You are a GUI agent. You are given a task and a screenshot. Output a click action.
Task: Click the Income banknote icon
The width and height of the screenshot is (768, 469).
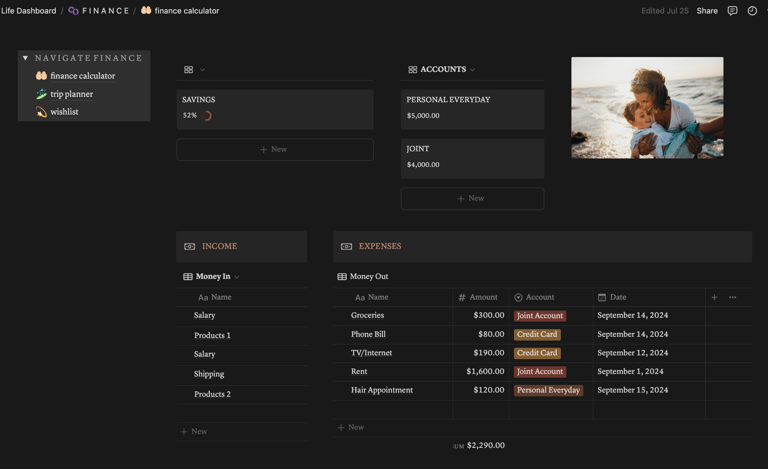pos(190,246)
